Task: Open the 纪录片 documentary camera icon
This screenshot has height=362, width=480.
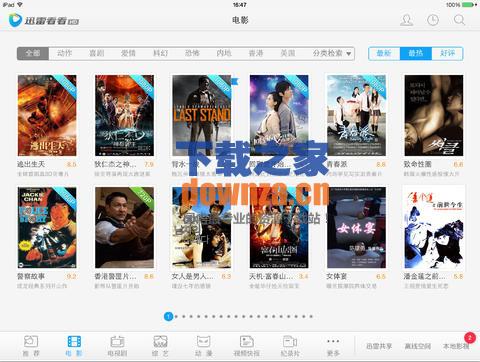Action: click(290, 341)
